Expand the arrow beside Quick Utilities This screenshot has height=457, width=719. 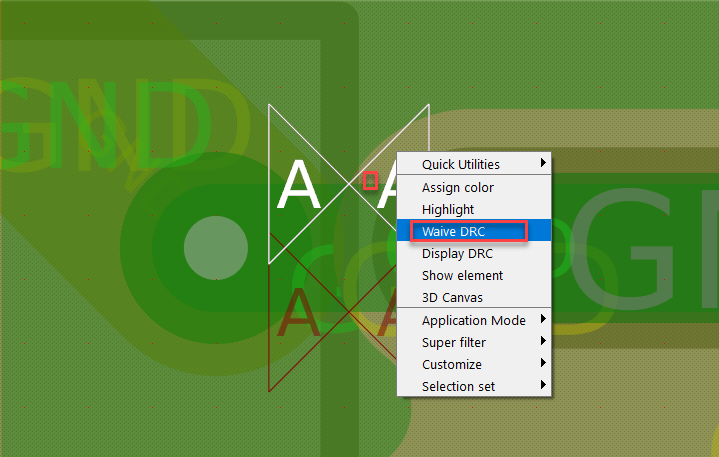543,163
